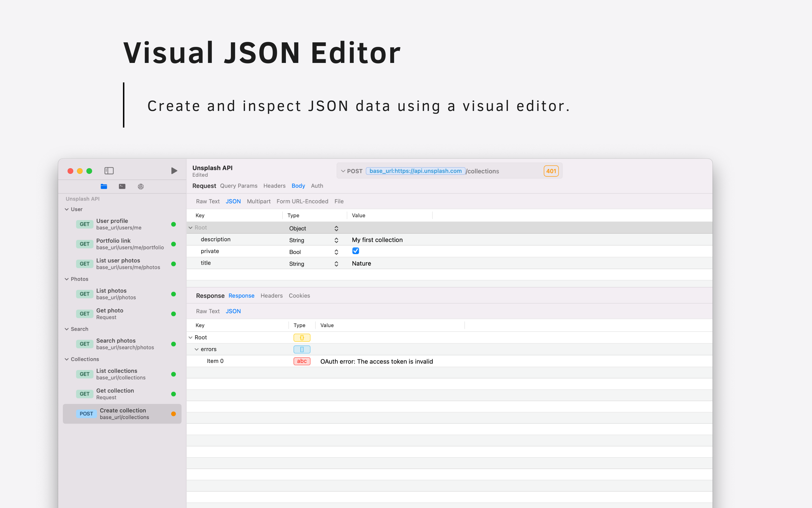Image resolution: width=812 pixels, height=508 pixels.
Task: Open the folder collections tab icon
Action: [x=104, y=187]
